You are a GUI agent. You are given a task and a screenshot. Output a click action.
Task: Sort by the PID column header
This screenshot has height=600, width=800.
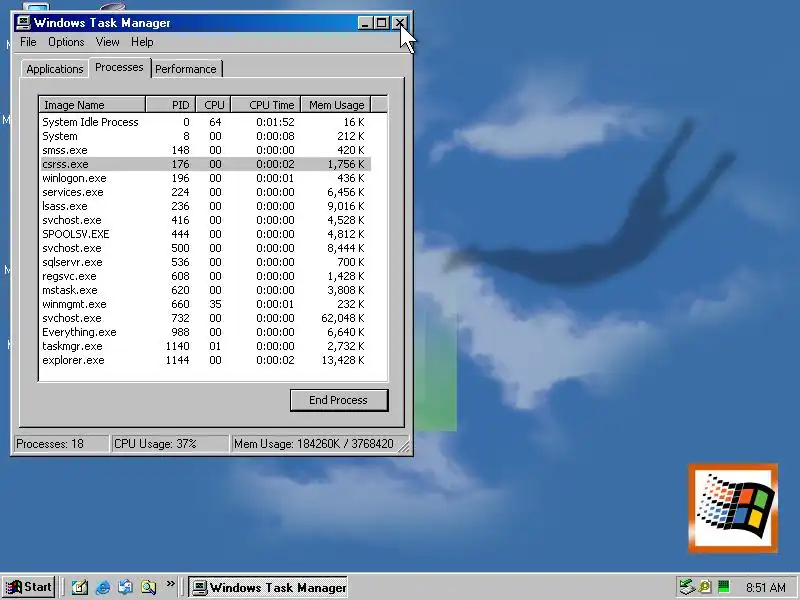click(171, 105)
